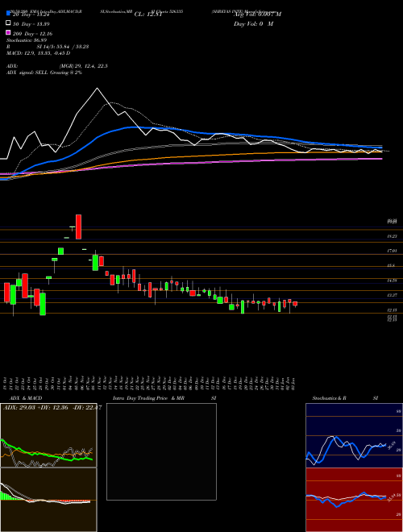Click the 17.01 price axis label
This screenshot has height=532, width=403.
[393, 251]
